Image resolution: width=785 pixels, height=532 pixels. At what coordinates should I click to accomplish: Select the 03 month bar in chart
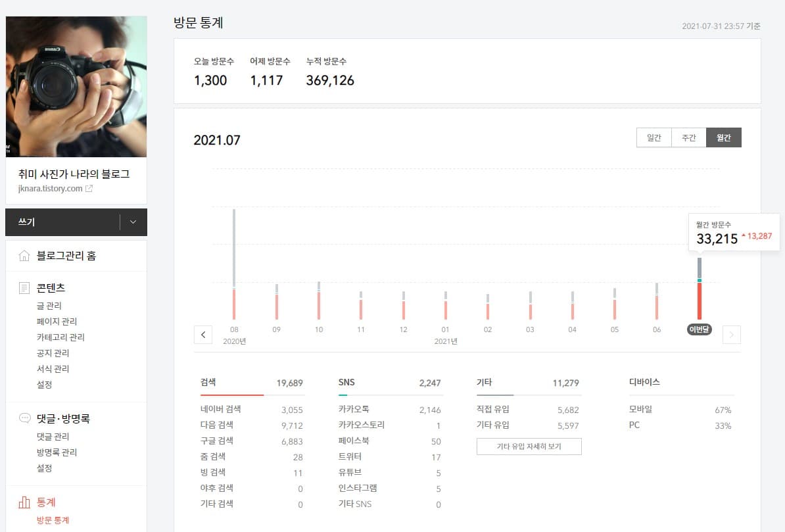tap(531, 306)
